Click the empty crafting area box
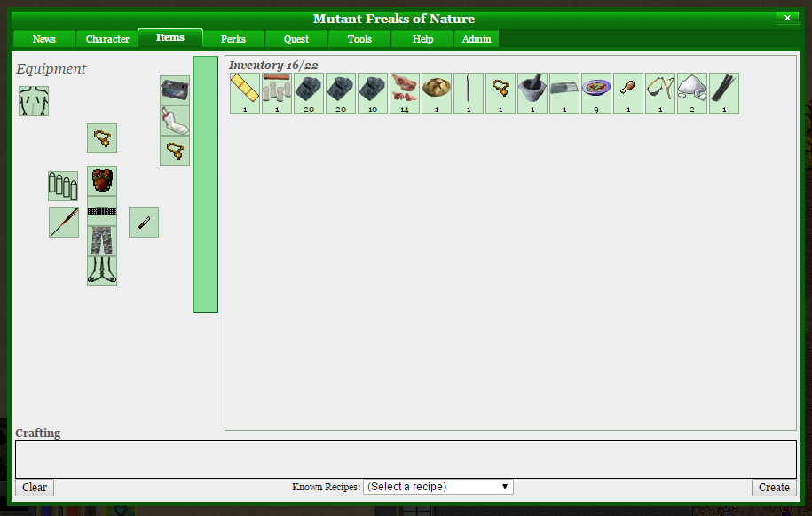 406,458
